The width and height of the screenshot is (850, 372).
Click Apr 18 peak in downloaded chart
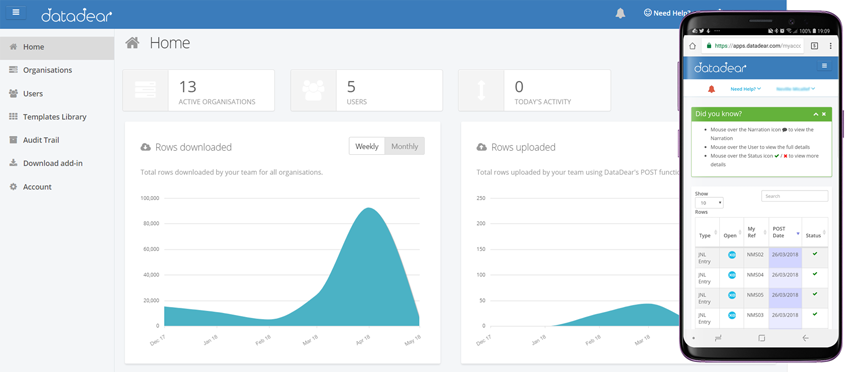pyautogui.click(x=369, y=208)
